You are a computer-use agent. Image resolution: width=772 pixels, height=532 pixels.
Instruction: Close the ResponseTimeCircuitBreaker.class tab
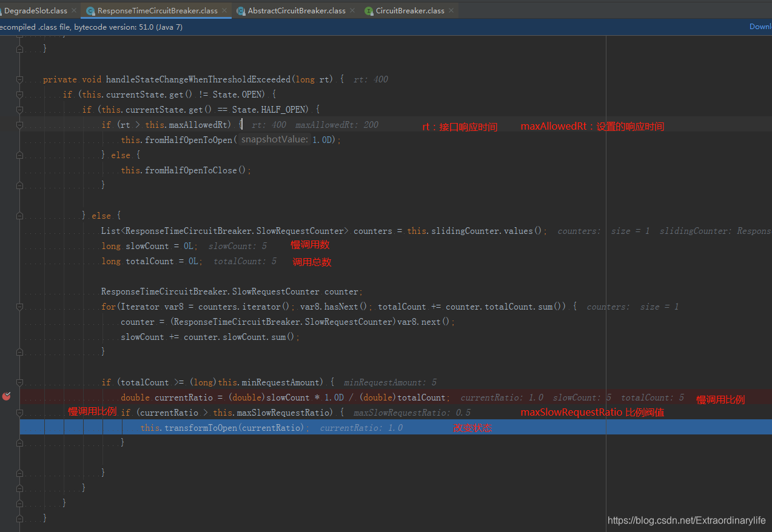[224, 11]
